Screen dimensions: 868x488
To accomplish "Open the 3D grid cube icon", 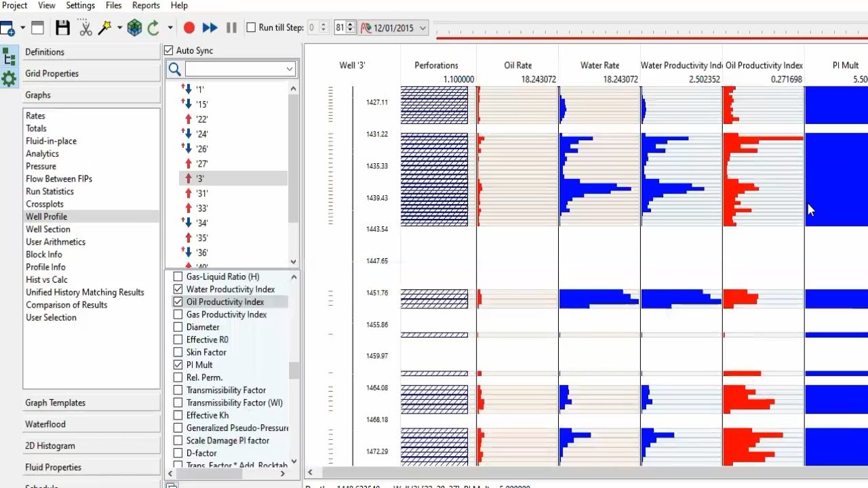I will 135,28.
